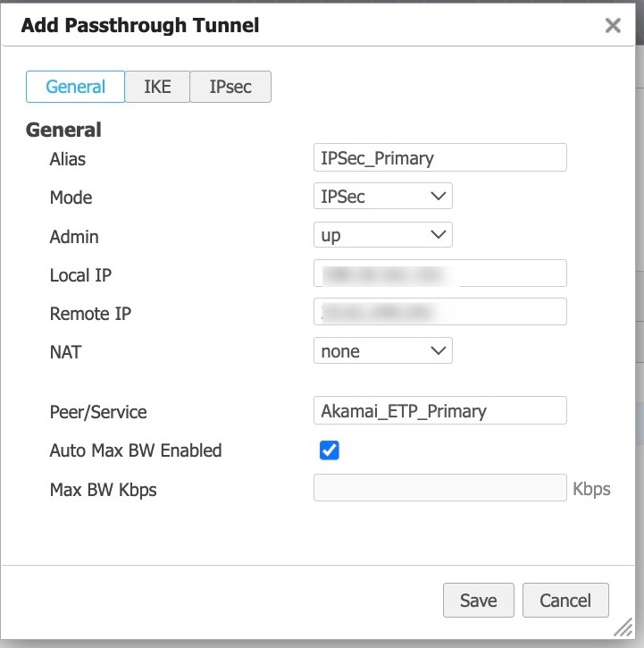Open the IKE tab
Image resolution: width=644 pixels, height=648 pixels.
click(x=157, y=87)
